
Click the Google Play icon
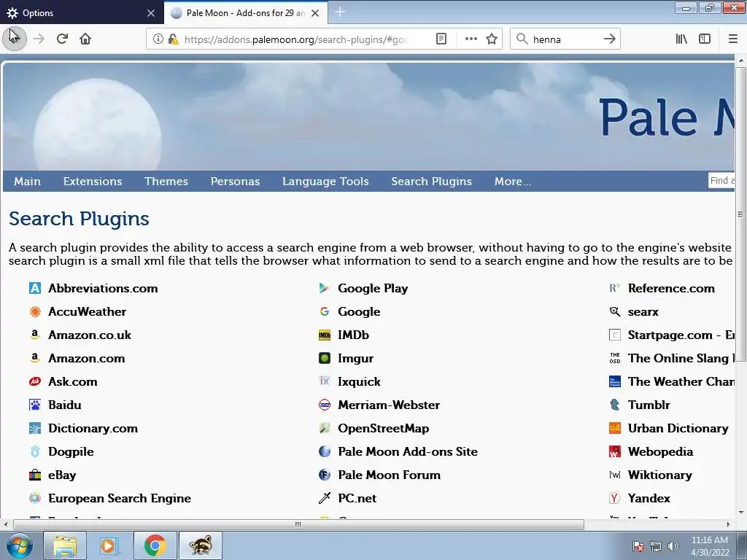point(325,288)
